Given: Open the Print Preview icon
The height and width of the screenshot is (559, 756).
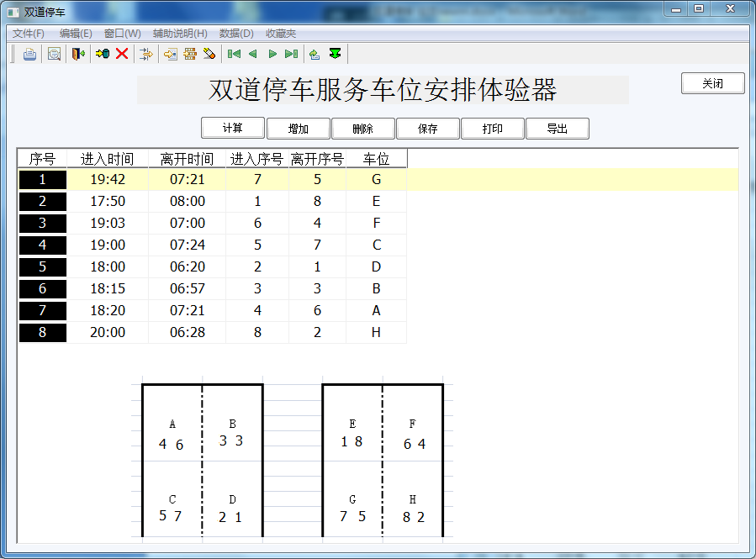Looking at the screenshot, I should tap(52, 54).
